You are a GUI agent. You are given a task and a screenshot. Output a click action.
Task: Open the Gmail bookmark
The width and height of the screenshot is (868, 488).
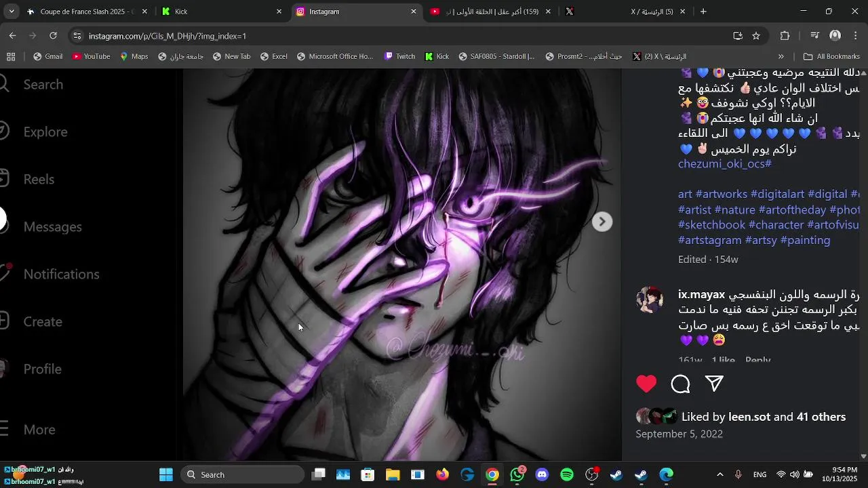47,56
